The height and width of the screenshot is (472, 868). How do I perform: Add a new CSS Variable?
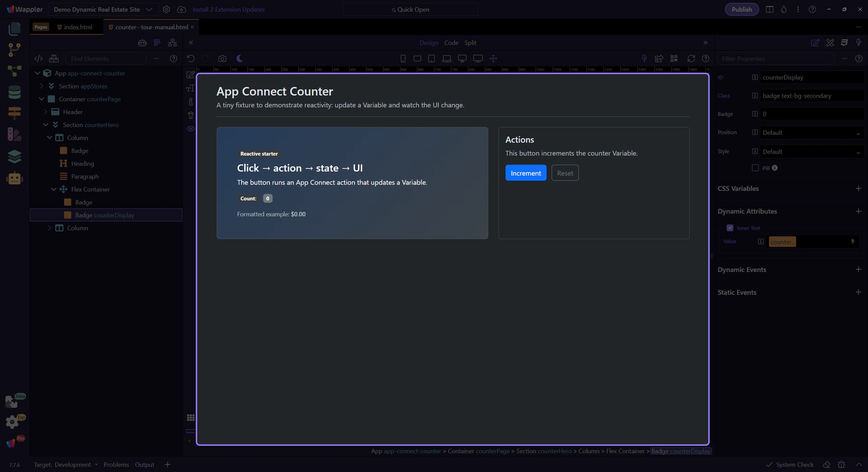point(858,189)
